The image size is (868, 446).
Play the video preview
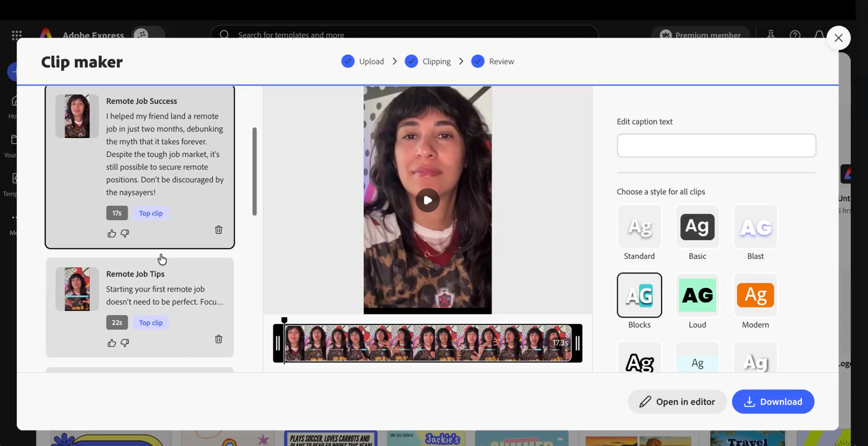pos(427,200)
